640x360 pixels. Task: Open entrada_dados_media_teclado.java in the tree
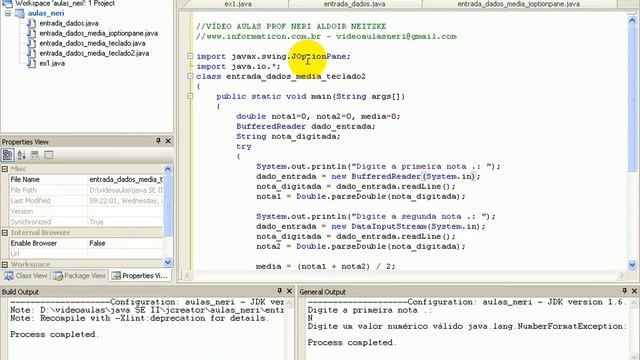point(92,43)
